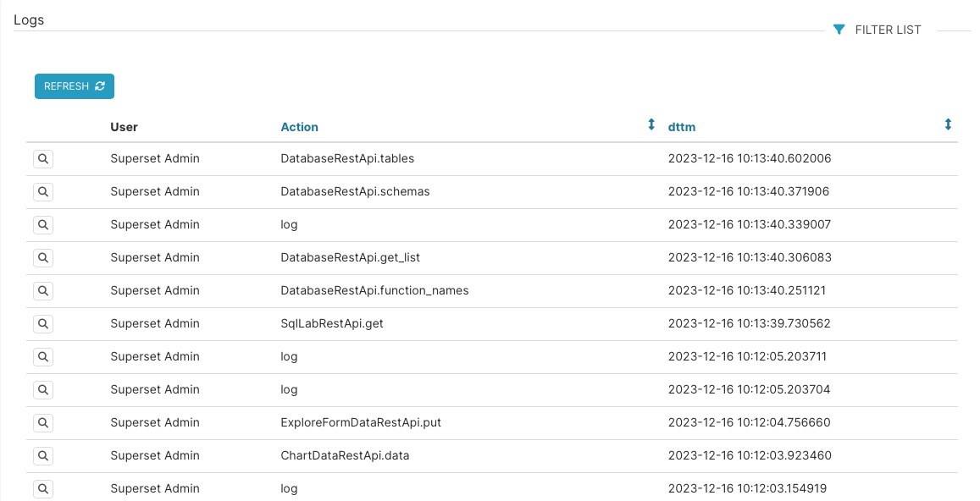Expand the Filter List options

(x=877, y=29)
